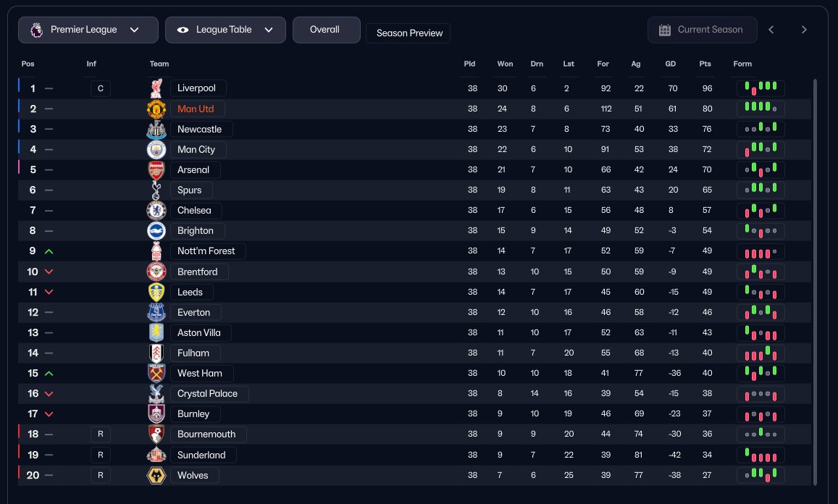Click the Arsenal club badge
Screen dimensions: 838x504
coord(156,170)
